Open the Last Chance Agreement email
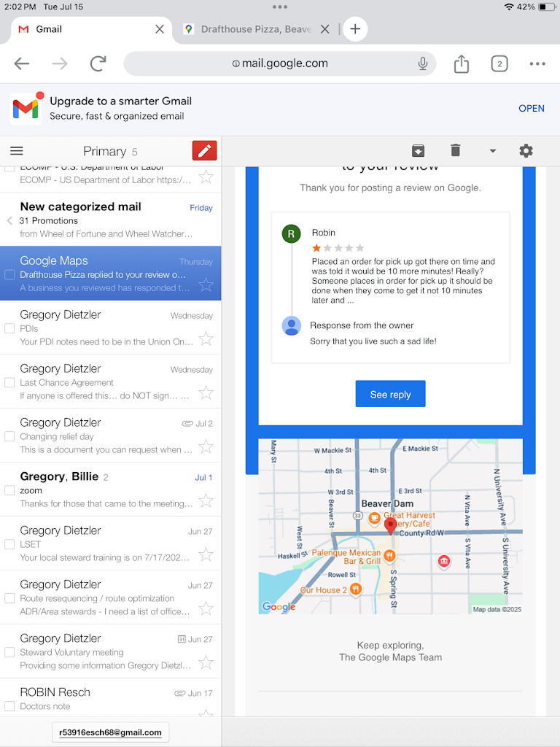Image resolution: width=560 pixels, height=747 pixels. click(111, 381)
